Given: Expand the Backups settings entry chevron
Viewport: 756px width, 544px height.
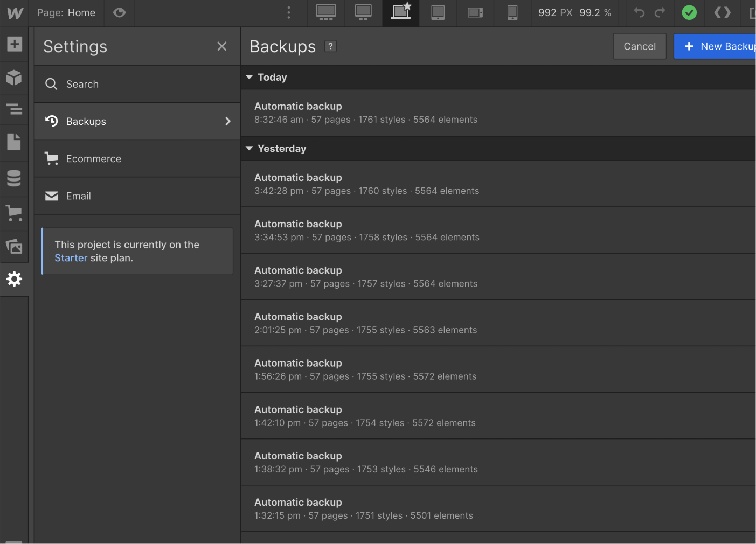Looking at the screenshot, I should click(x=227, y=121).
